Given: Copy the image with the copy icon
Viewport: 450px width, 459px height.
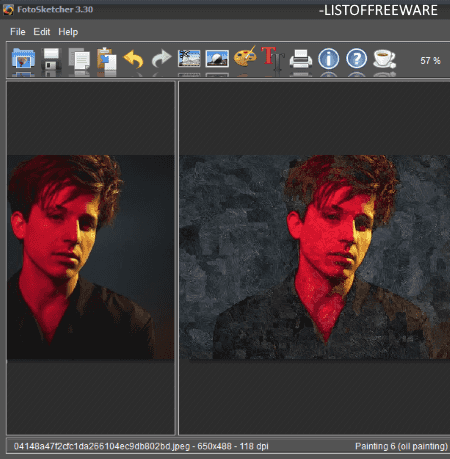Looking at the screenshot, I should click(79, 58).
